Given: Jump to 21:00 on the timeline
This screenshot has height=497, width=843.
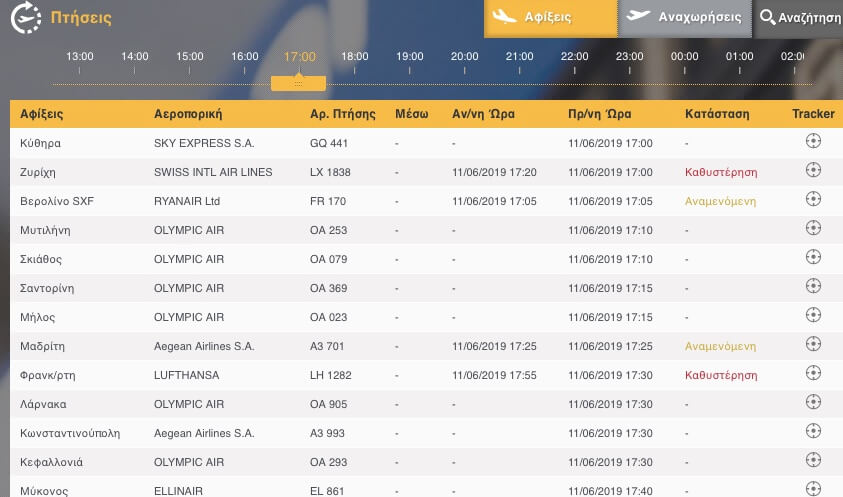Looking at the screenshot, I should pos(519,56).
